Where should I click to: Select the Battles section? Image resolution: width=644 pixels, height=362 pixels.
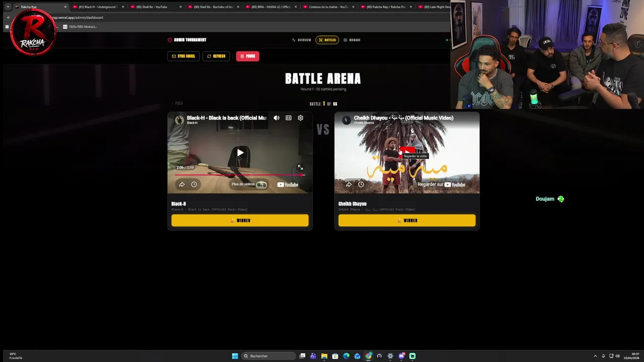[x=327, y=40]
